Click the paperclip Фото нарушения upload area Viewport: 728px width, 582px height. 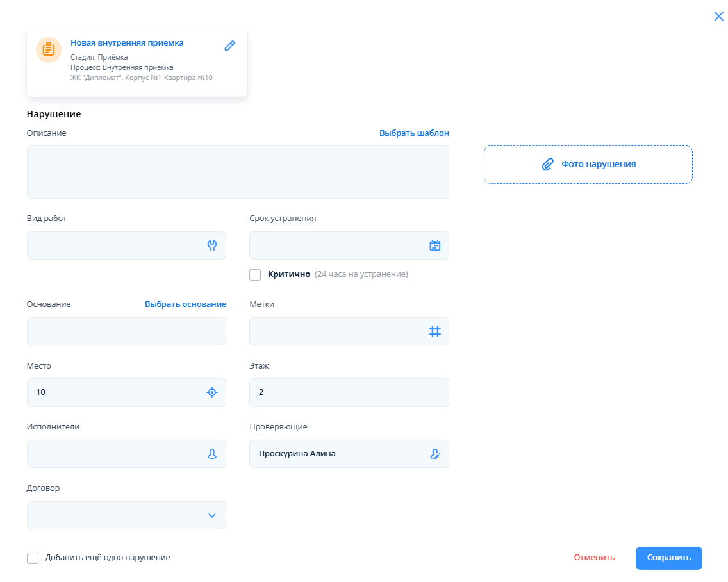[588, 165]
